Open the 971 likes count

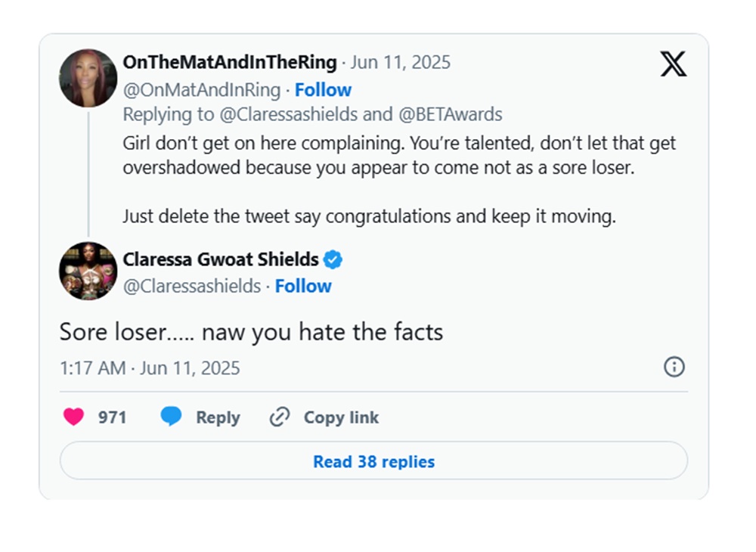pos(113,417)
